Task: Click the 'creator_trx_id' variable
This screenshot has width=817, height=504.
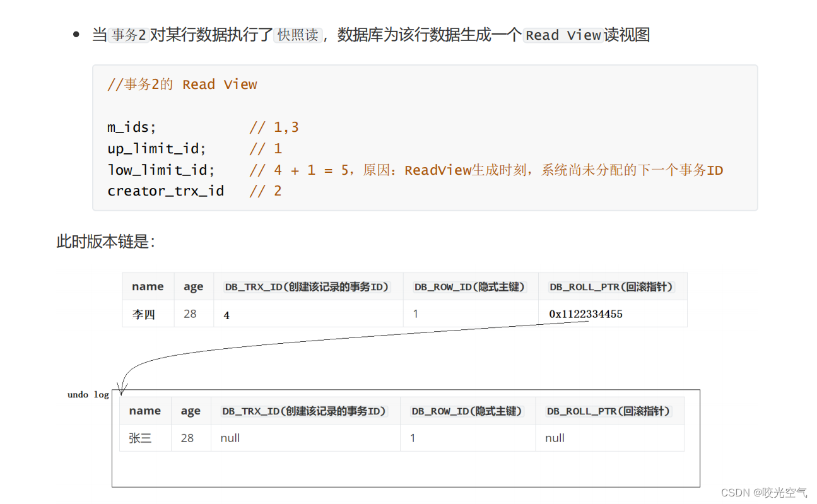Action: [165, 191]
